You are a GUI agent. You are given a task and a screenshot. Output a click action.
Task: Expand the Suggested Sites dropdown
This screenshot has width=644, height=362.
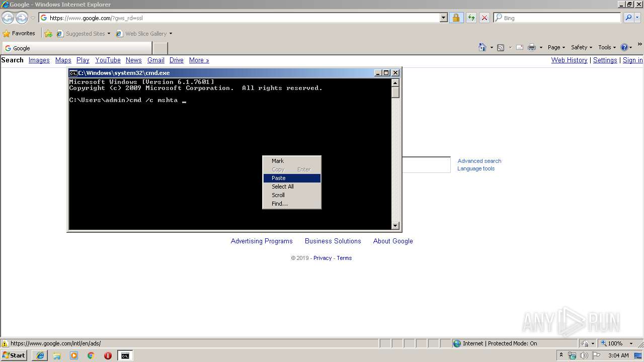pyautogui.click(x=109, y=34)
